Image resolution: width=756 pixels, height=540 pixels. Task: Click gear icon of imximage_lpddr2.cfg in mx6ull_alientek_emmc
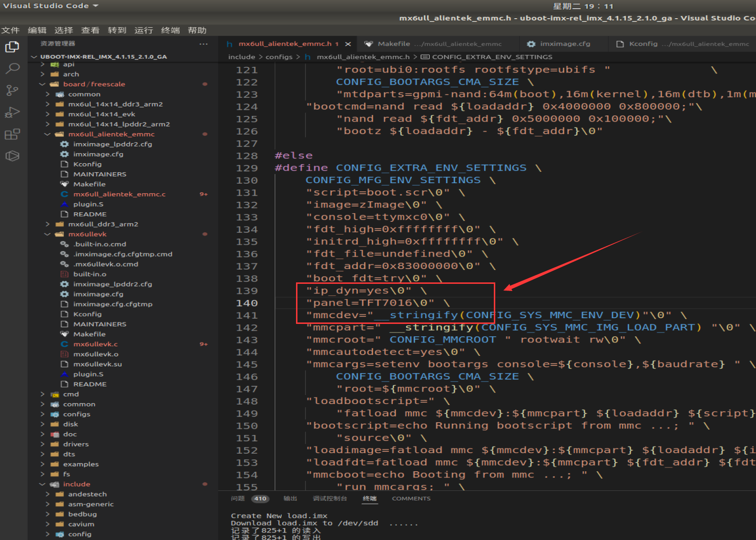tap(64, 144)
